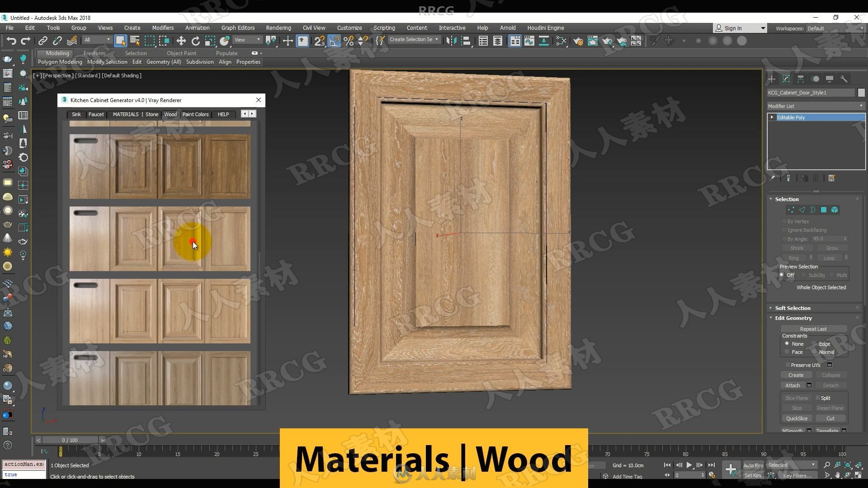
Task: Click the Paint Colors tab
Action: [196, 114]
